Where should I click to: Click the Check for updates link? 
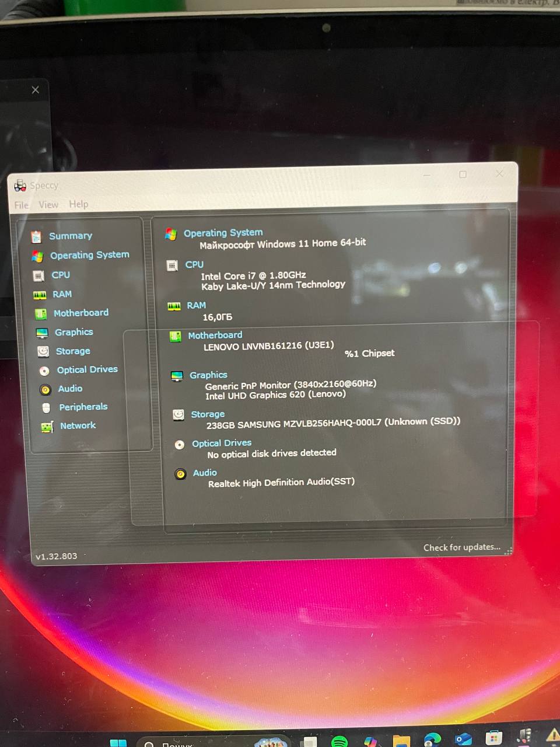(x=461, y=547)
